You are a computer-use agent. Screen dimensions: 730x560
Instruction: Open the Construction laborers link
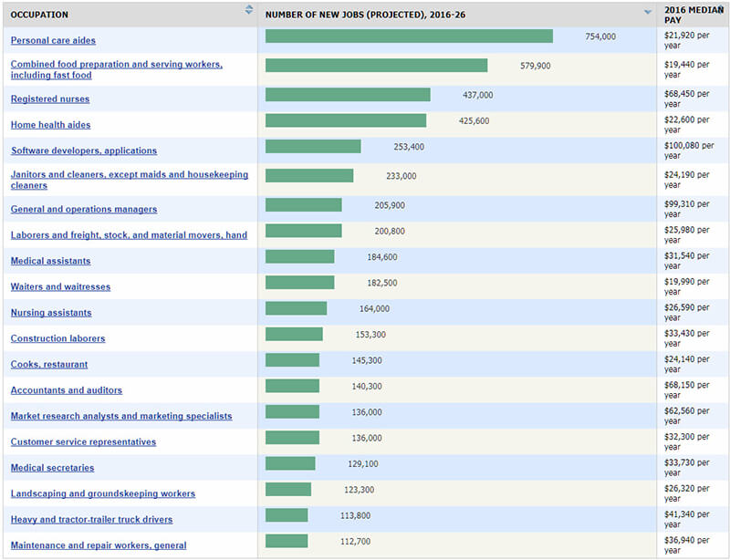[57, 338]
